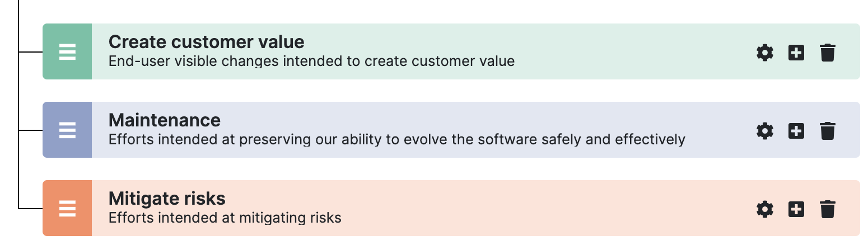
Task: Delete the Create customer value category
Action: (827, 53)
